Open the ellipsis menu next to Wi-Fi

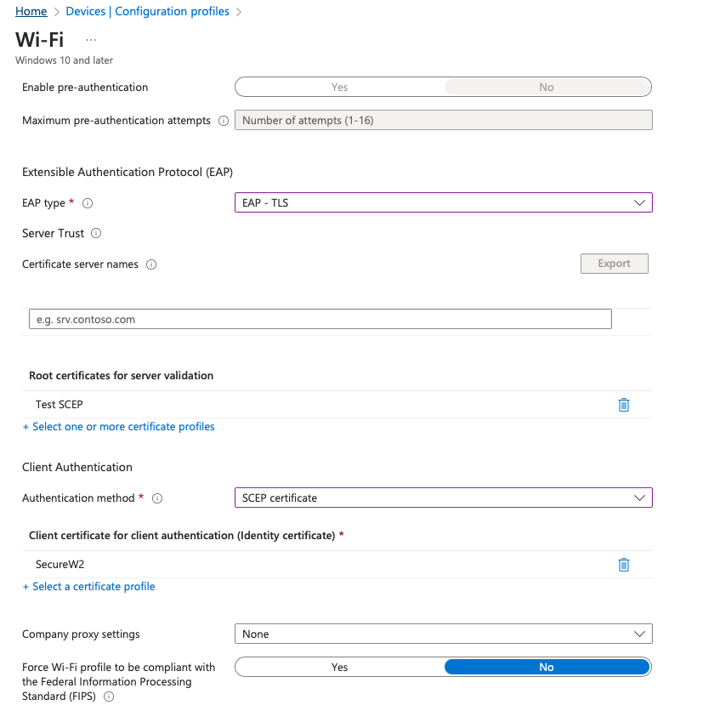click(x=91, y=40)
